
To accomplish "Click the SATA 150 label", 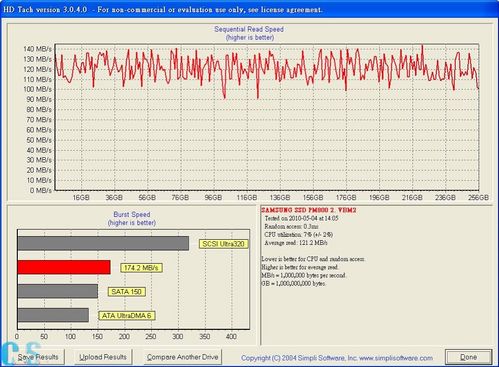I will pyautogui.click(x=126, y=292).
